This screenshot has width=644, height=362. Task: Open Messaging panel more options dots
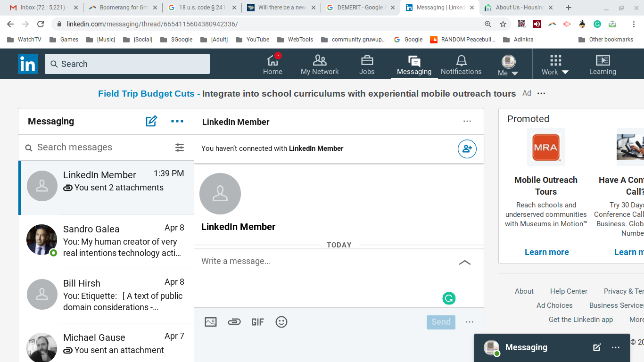point(177,121)
